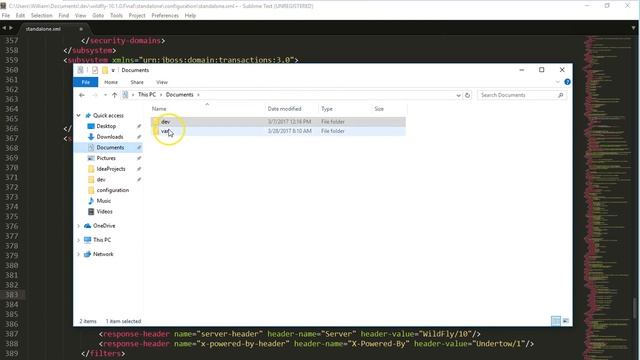Go back in File Explorer
The width and height of the screenshot is (640, 360).
coord(82,95)
